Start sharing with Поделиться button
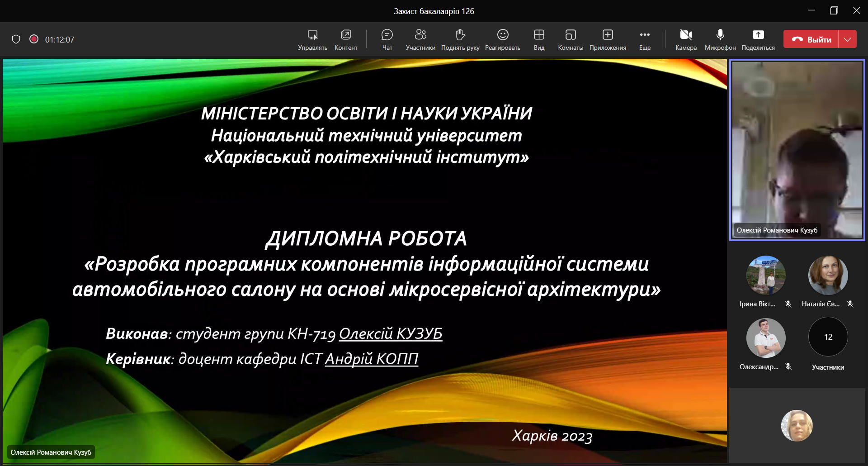The height and width of the screenshot is (466, 868). click(x=758, y=40)
